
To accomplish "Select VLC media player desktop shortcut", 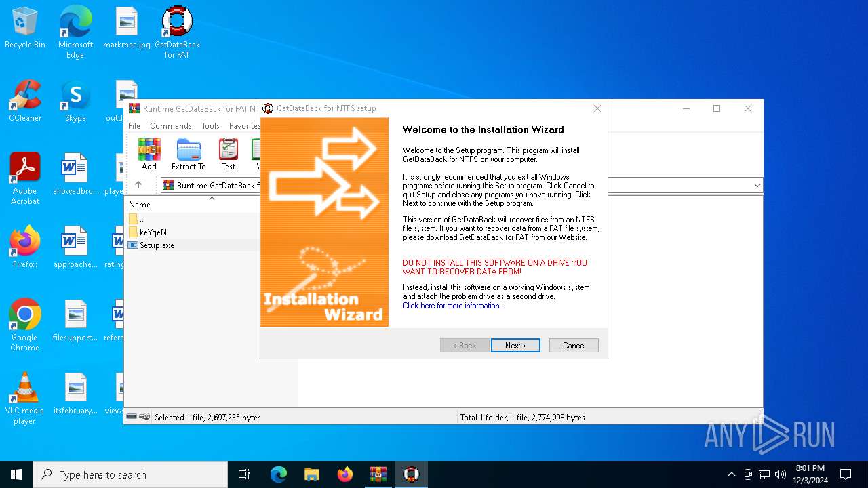I will pos(25,399).
